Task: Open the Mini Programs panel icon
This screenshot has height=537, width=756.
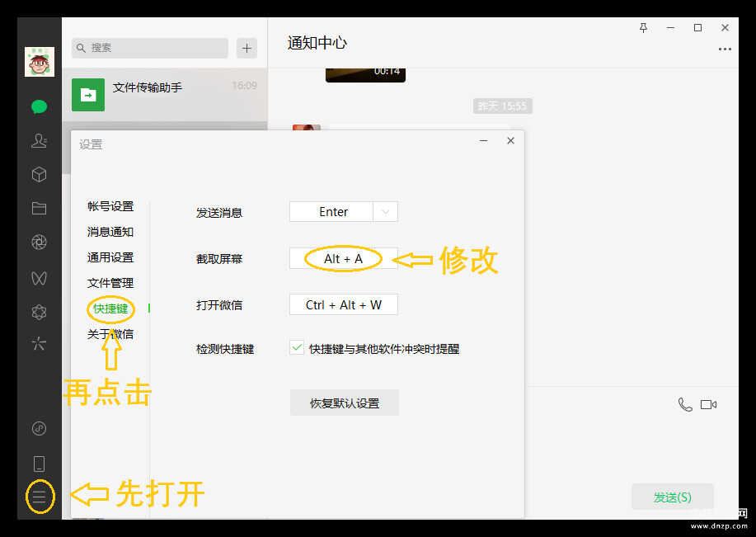Action: click(x=39, y=428)
